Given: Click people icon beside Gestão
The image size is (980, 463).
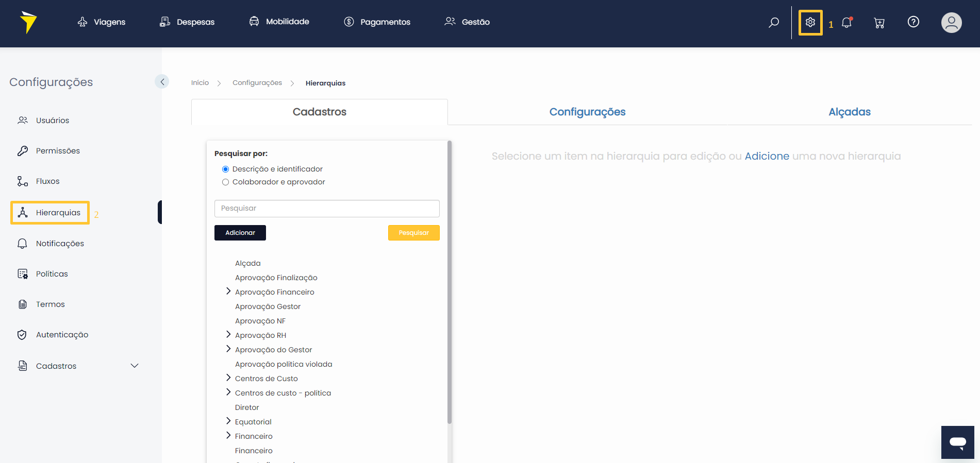Looking at the screenshot, I should point(450,21).
